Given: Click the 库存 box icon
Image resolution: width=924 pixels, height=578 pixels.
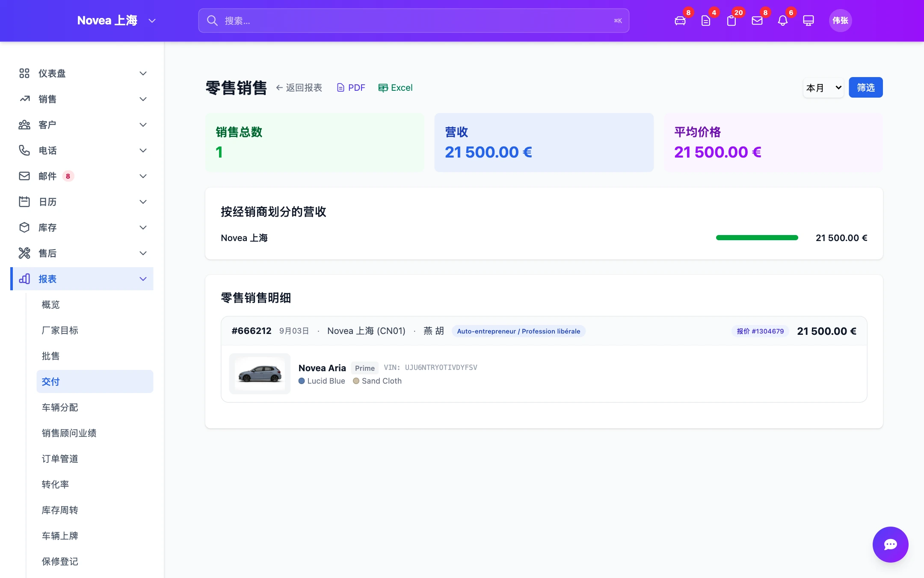Looking at the screenshot, I should pyautogui.click(x=24, y=227).
